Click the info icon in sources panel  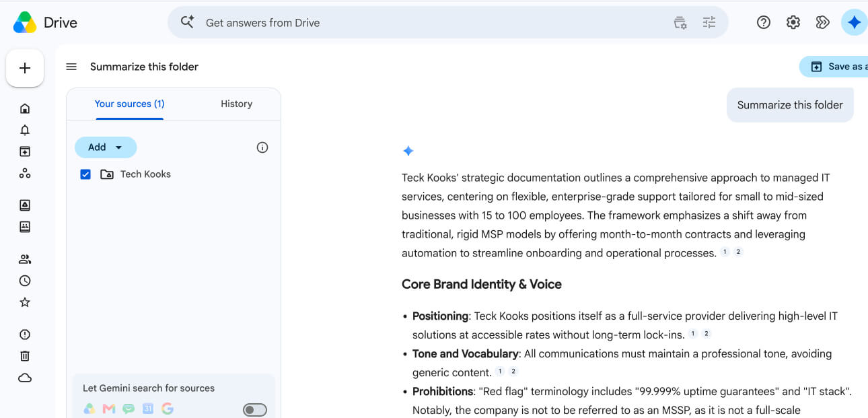point(262,147)
